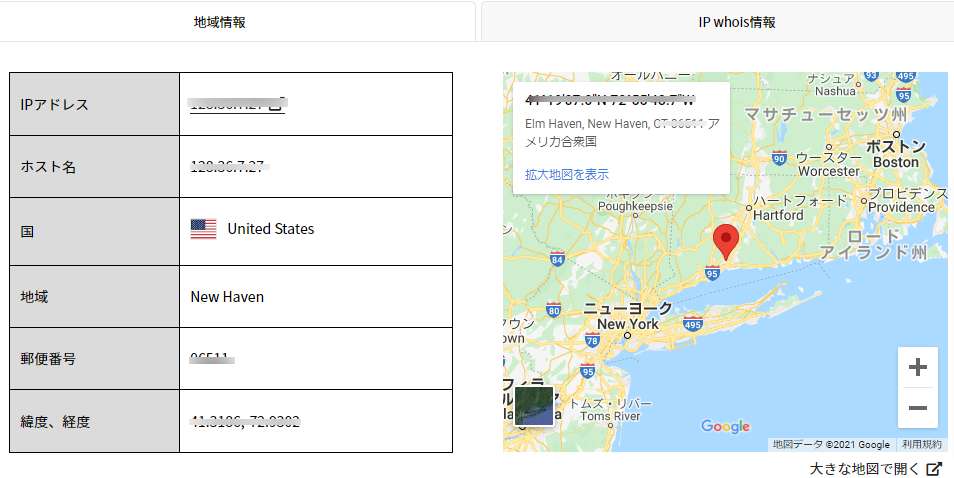Screen dimensions: 954x478
Task: Click the Interstate 84 highway shield
Action: pos(557,260)
